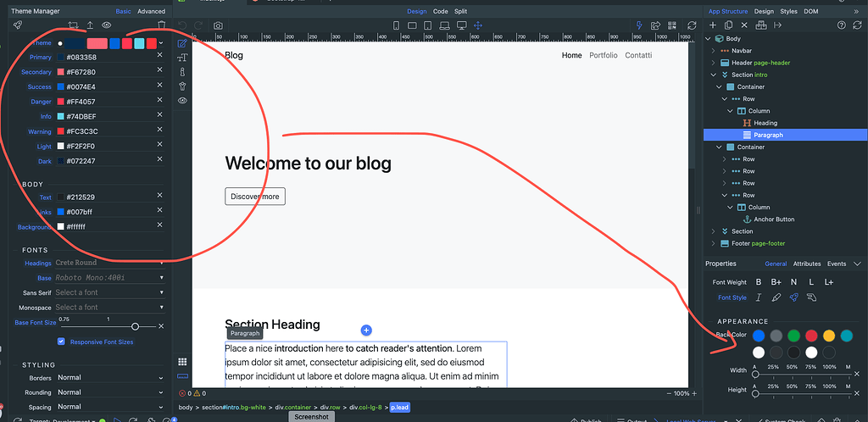Image resolution: width=868 pixels, height=422 pixels.
Task: Expand the Footer page-footer tree node
Action: pos(712,243)
